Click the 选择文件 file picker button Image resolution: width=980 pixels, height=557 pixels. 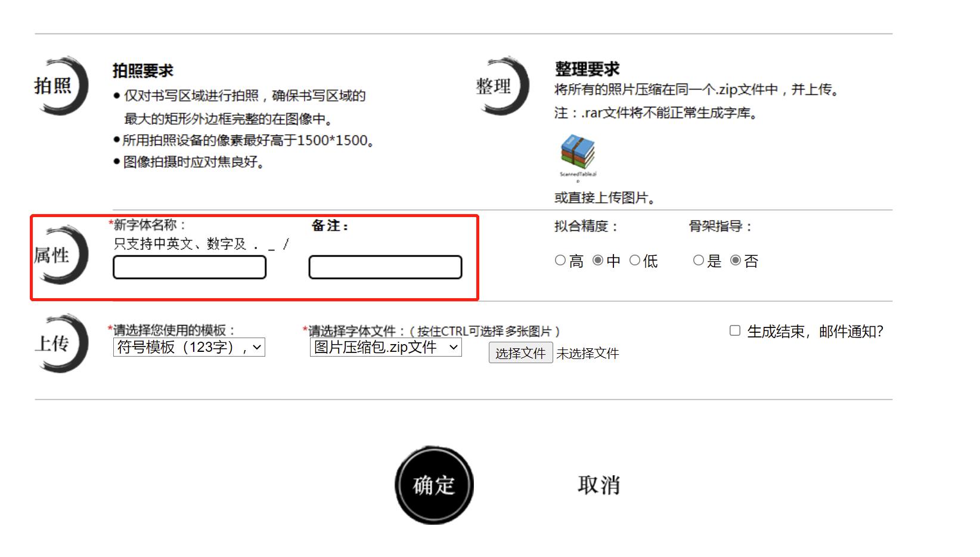coord(520,353)
